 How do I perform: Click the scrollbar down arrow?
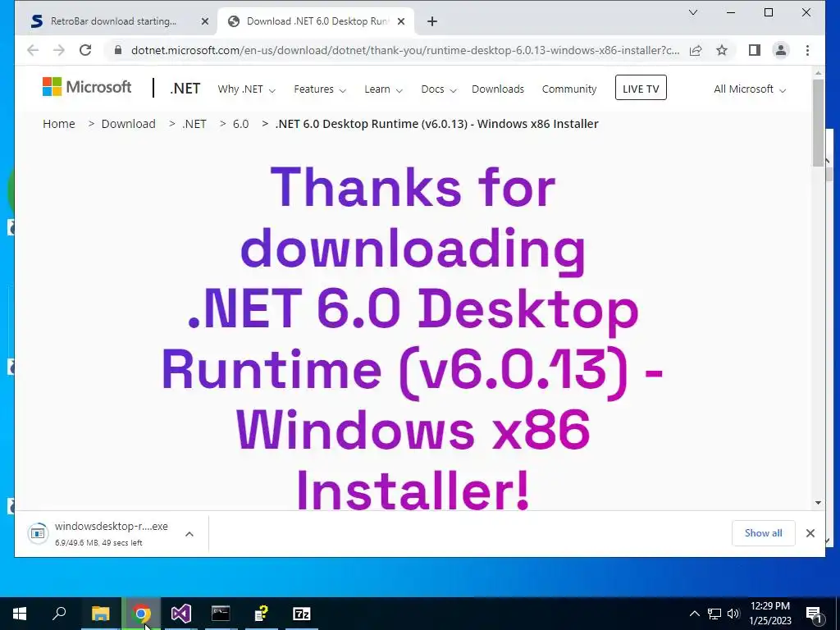point(818,503)
